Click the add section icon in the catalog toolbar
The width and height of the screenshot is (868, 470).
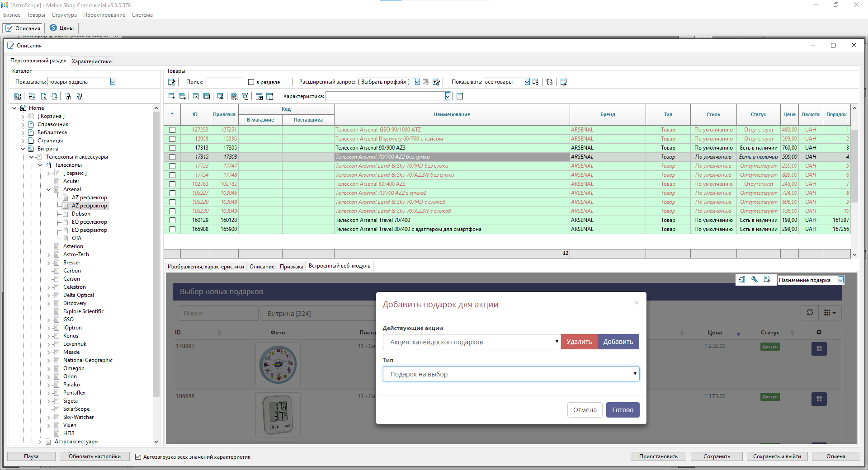point(32,96)
